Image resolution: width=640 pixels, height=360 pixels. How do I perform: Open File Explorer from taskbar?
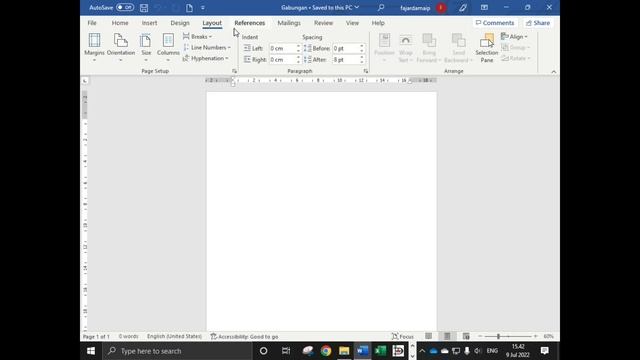point(344,351)
